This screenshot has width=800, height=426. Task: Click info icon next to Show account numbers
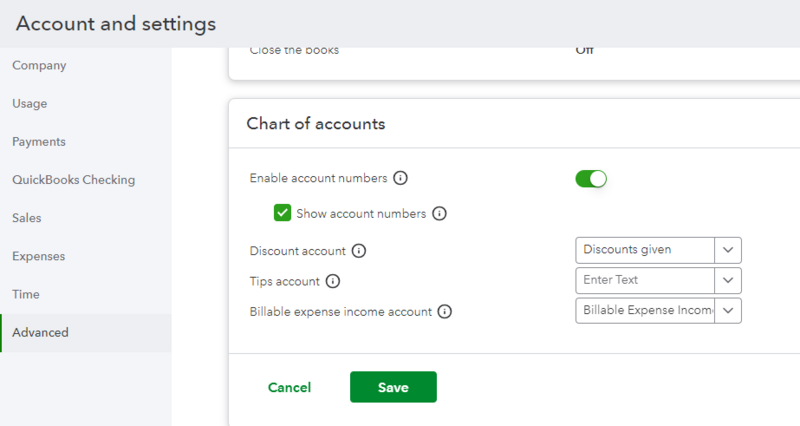tap(439, 213)
